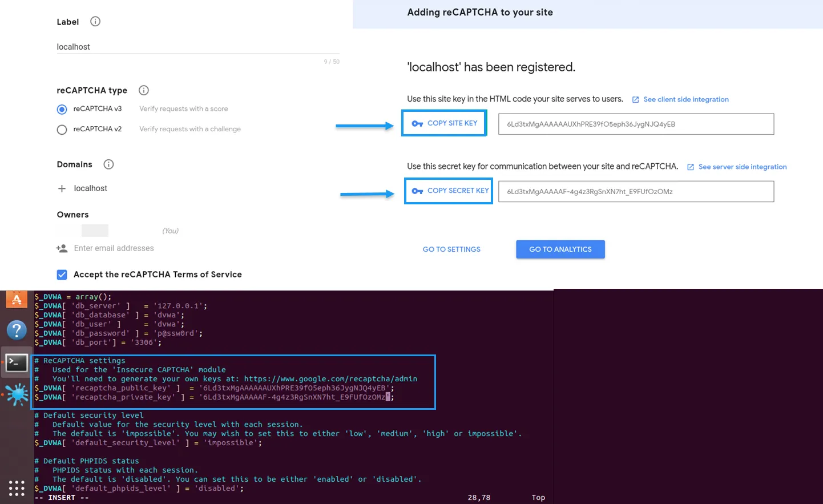This screenshot has width=823, height=504.
Task: Open the Label info icon
Action: pyautogui.click(x=95, y=22)
